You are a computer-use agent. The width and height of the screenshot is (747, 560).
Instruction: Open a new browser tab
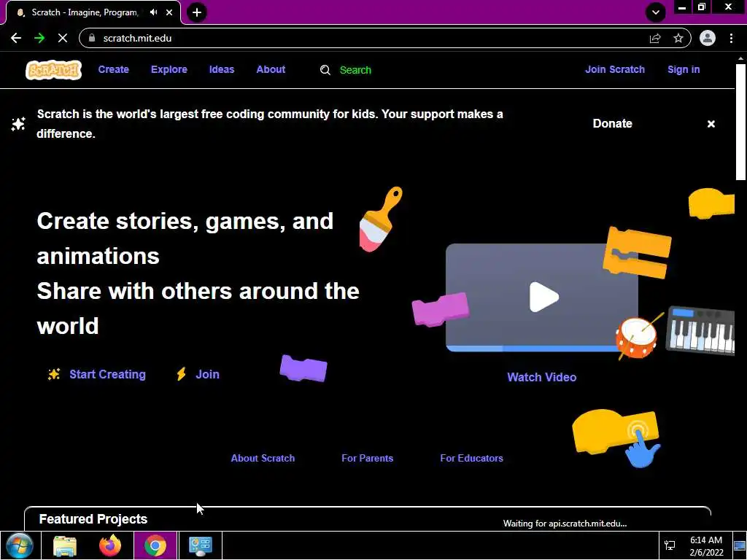click(x=197, y=12)
